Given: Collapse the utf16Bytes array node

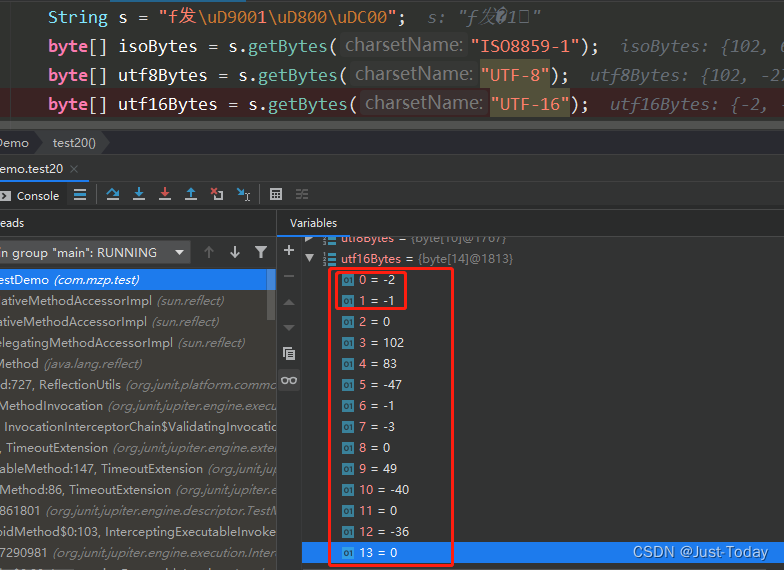Looking at the screenshot, I should (308, 259).
